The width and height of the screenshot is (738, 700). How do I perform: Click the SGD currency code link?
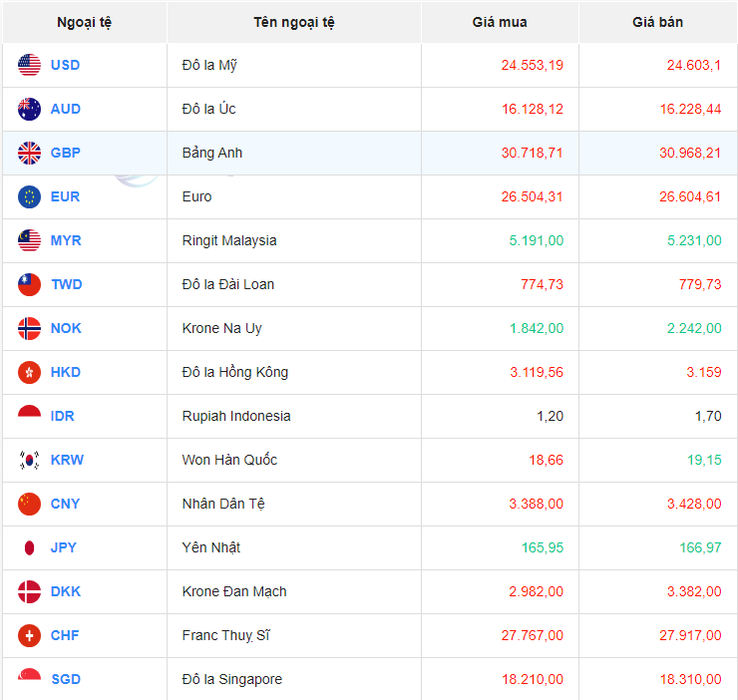click(66, 680)
